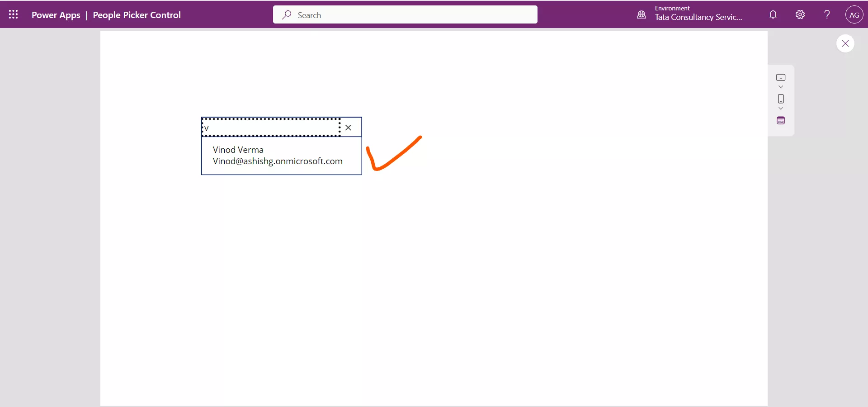Click the AG account avatar

854,14
